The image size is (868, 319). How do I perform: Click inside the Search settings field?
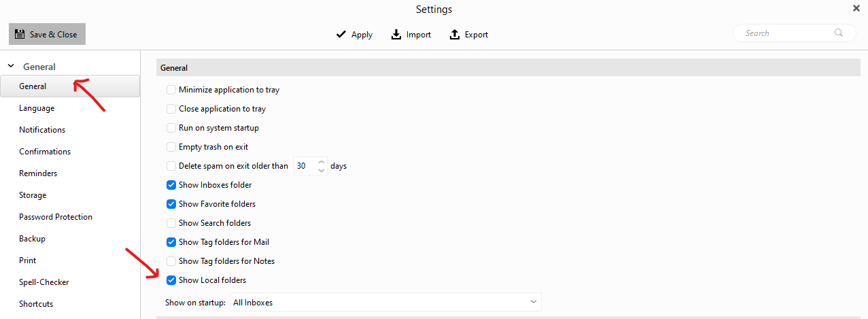point(794,33)
